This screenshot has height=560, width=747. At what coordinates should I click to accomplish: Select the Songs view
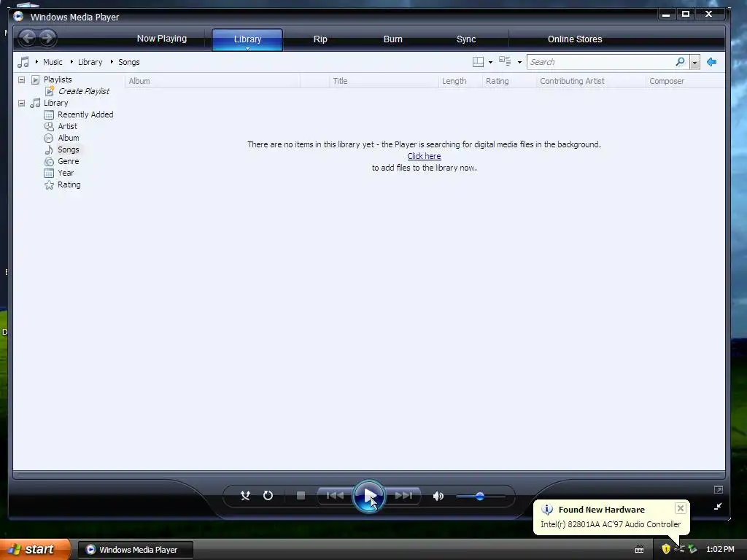coord(68,149)
